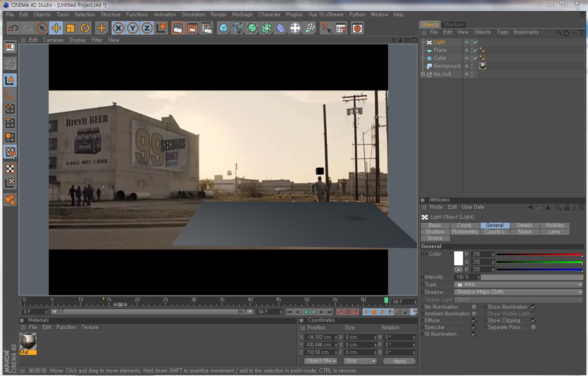The height and width of the screenshot is (376, 588).
Task: Click the record keyframe button
Action: [340, 312]
